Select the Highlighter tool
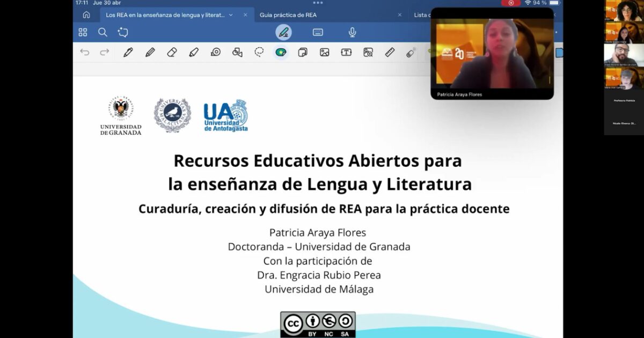Screen dimensions: 644x338 pyautogui.click(x=194, y=52)
